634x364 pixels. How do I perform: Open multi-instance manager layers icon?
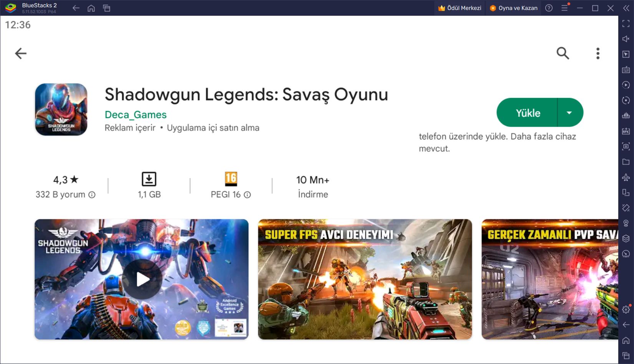(626, 238)
